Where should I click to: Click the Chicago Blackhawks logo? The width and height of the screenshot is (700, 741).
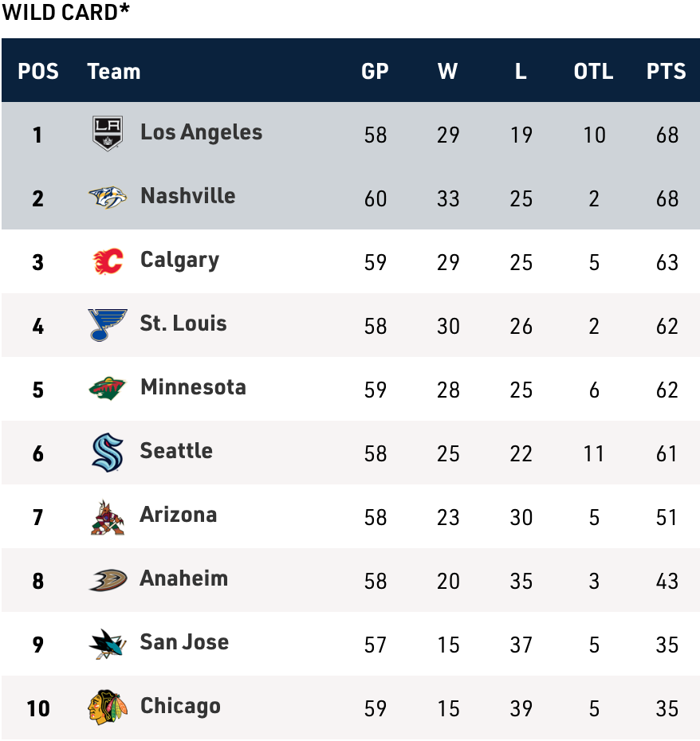(108, 708)
